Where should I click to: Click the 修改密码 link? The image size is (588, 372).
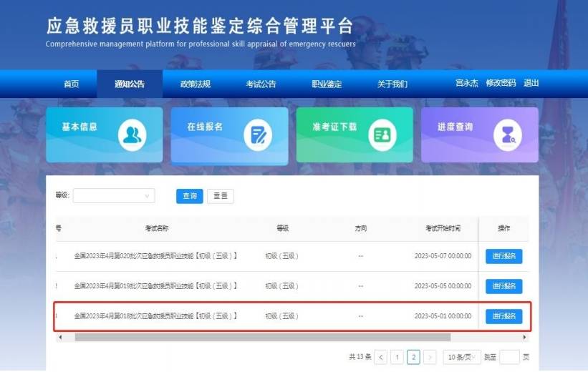[500, 83]
